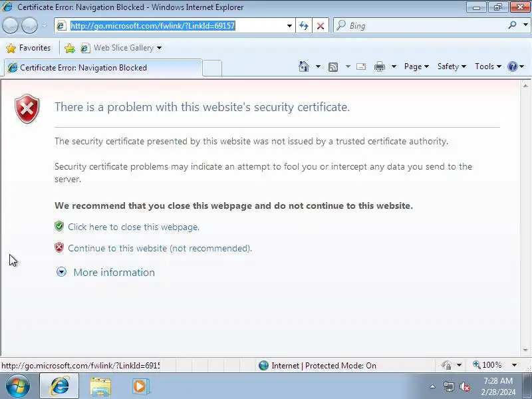Click the page icon in address bar
The width and height of the screenshot is (532, 399).
point(61,26)
